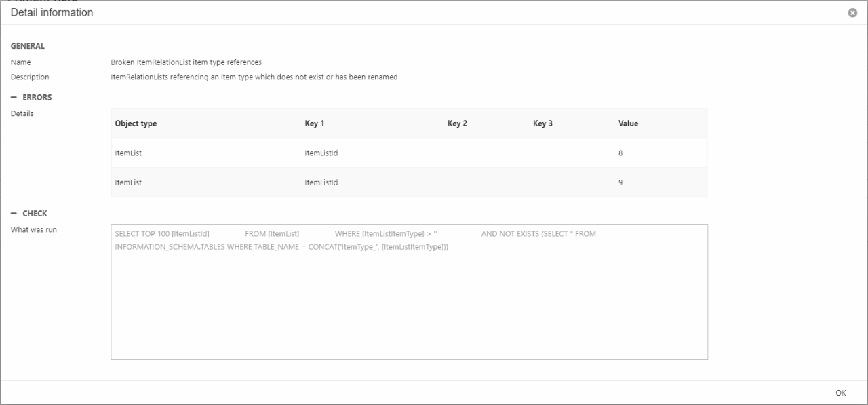Click the Key 3 column header
The height and width of the screenshot is (405, 868).
pos(542,123)
